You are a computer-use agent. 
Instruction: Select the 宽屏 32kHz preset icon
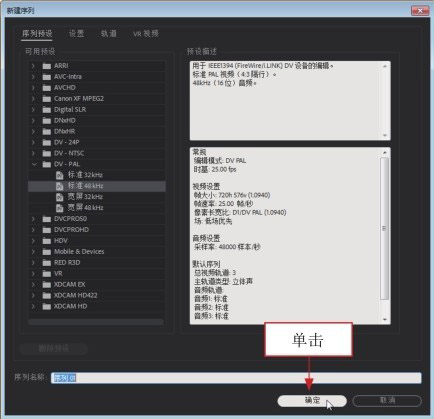pyautogui.click(x=59, y=197)
